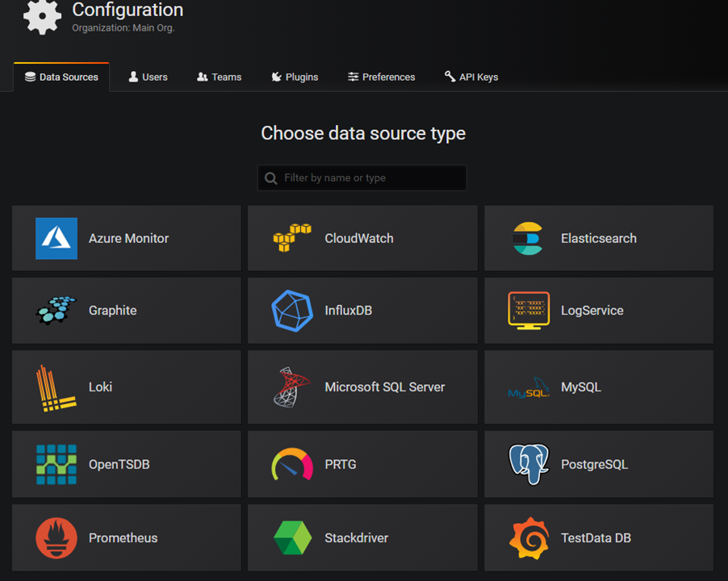This screenshot has height=581, width=728.
Task: Click the Prometheus flame icon
Action: tap(56, 538)
